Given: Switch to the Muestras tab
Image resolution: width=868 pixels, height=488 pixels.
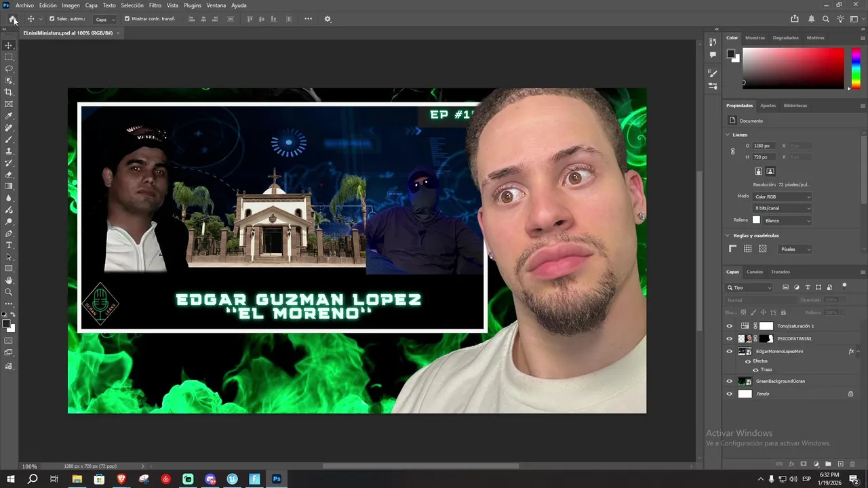Looking at the screenshot, I should (755, 38).
